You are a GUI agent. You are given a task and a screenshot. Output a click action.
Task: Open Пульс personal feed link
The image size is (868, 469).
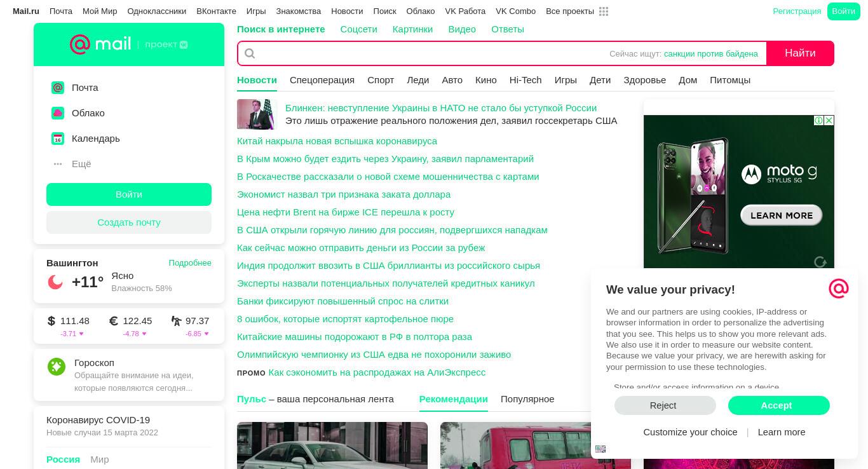coord(252,399)
